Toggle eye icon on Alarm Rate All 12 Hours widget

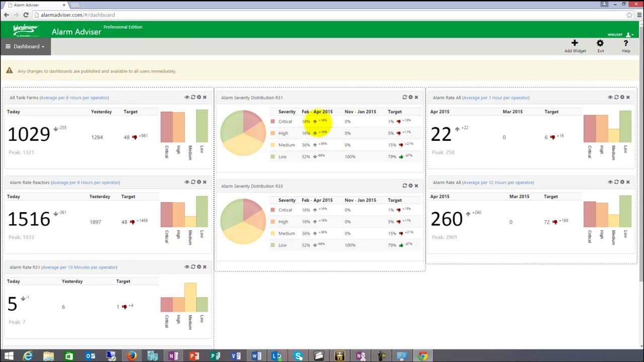610,182
